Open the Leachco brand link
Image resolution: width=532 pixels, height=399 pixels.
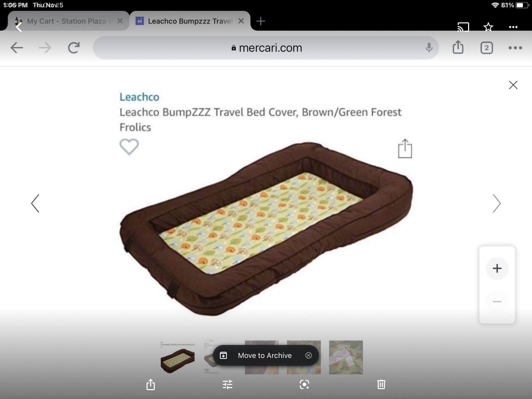[x=139, y=97]
